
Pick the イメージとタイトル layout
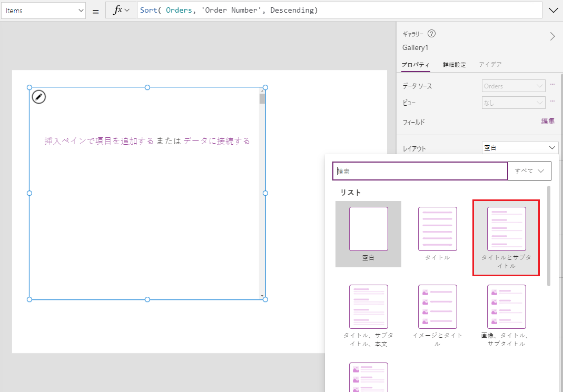click(x=437, y=307)
